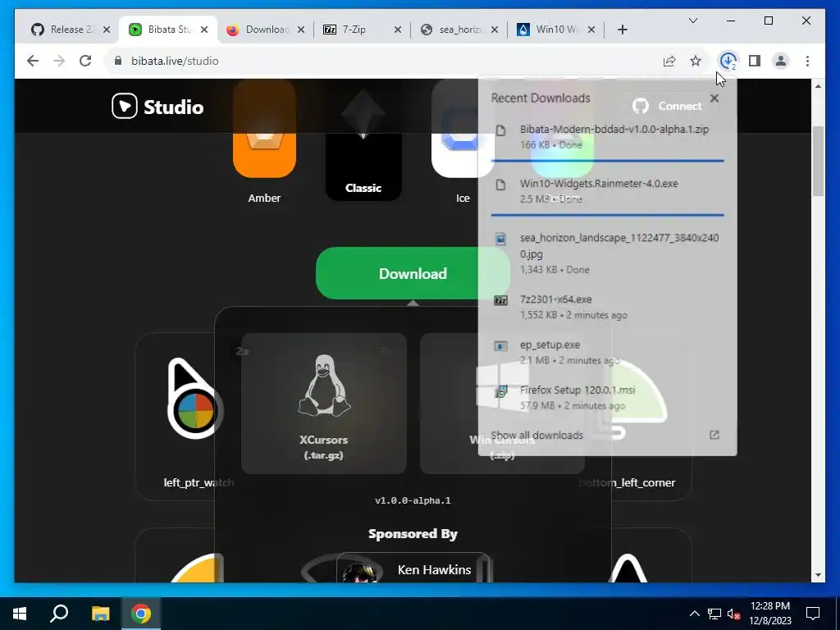Click the page vertical scrollbar thumb

[818, 161]
